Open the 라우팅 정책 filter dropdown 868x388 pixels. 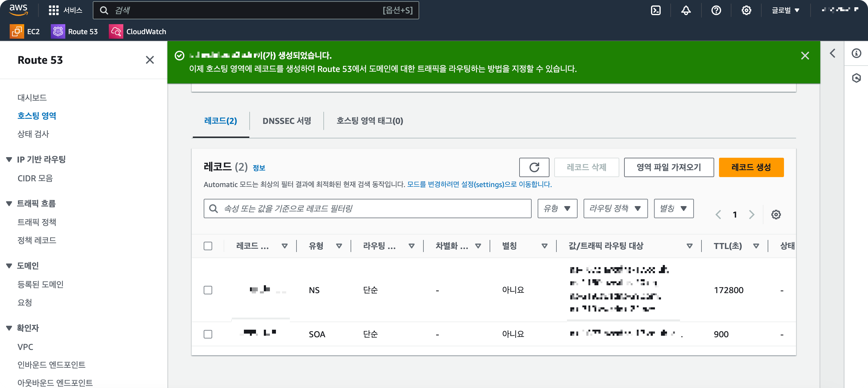(615, 209)
